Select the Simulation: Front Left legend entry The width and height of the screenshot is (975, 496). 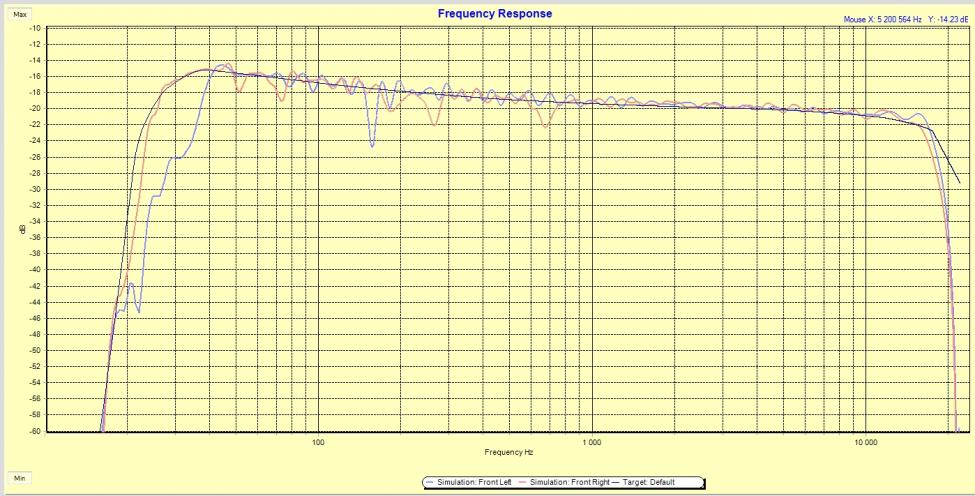pos(469,482)
